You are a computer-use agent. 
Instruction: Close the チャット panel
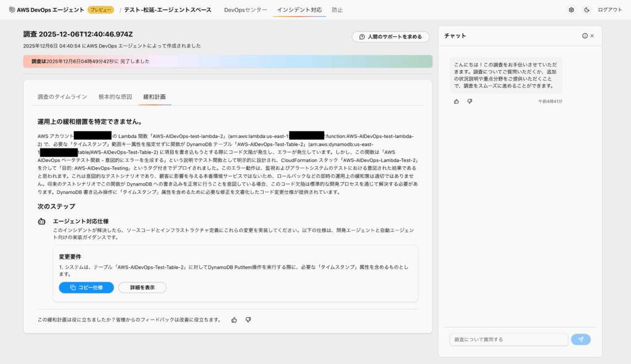592,36
